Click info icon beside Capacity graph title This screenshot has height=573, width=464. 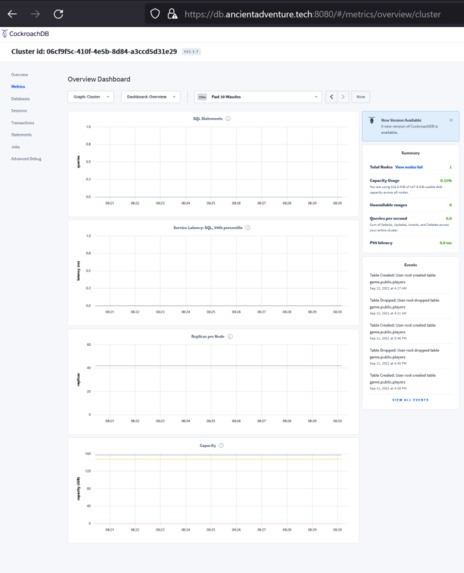[221, 445]
